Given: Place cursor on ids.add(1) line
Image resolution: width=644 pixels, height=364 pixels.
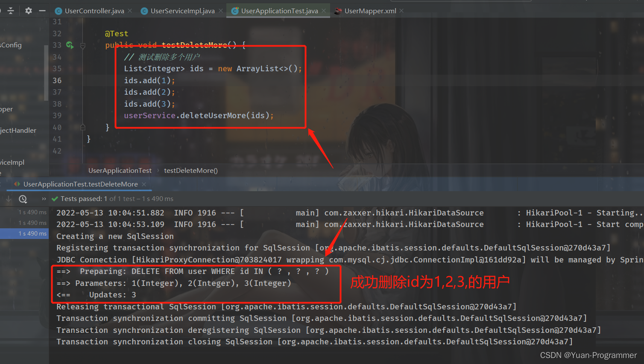Looking at the screenshot, I should [x=149, y=81].
